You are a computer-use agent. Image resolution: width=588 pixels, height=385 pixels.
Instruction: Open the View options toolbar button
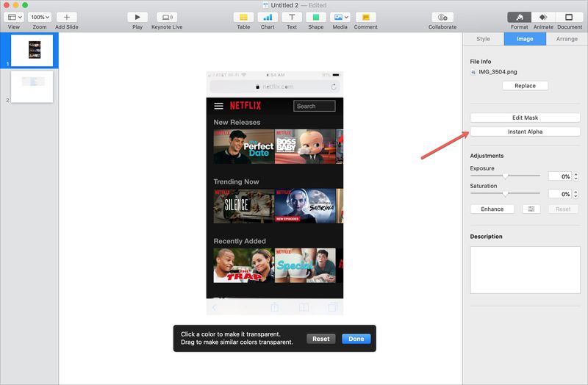[x=15, y=17]
